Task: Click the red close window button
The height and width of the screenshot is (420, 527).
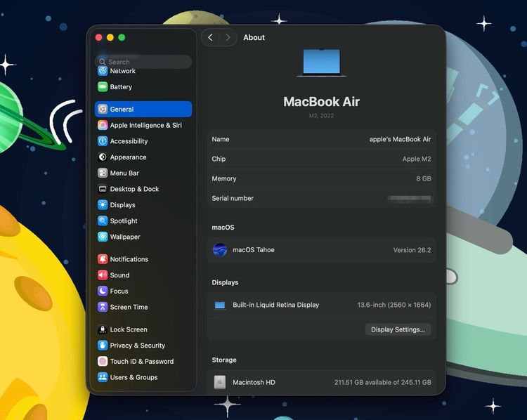Action: (x=99, y=37)
